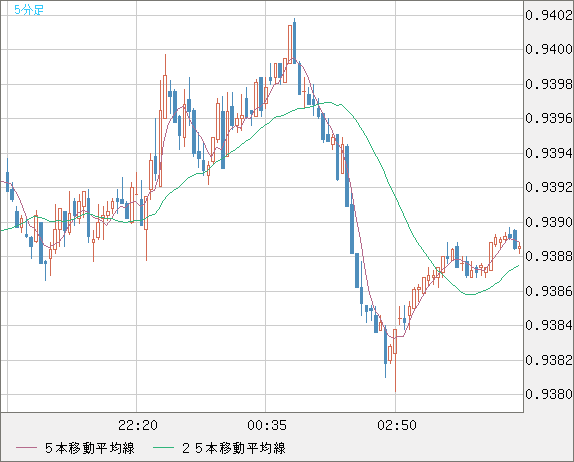Screen dimensions: 574x462
Task: Click the 0.9390 price axis label
Action: pos(549,222)
